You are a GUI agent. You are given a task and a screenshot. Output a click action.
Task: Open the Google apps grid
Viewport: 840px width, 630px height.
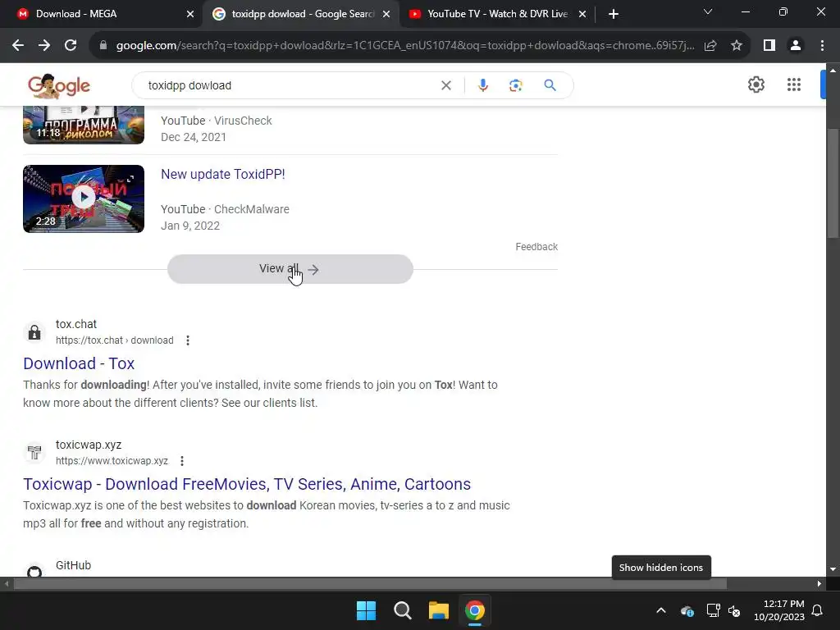[x=793, y=84]
